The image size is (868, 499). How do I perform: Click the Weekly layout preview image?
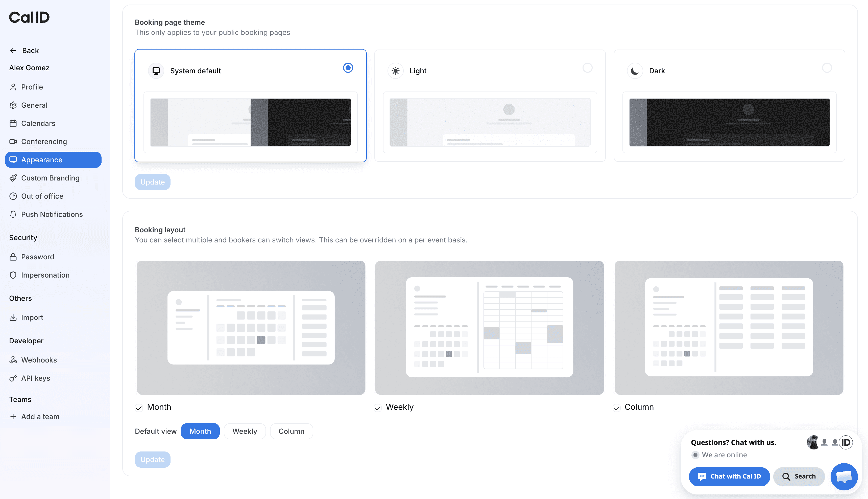pyautogui.click(x=489, y=327)
